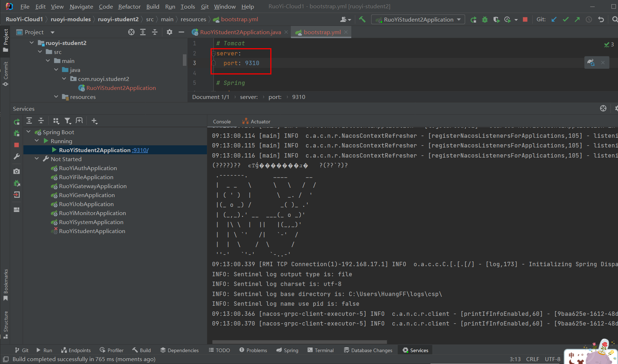Open the RuoYiStudent2Application run configuration dropdown
This screenshot has width=618, height=364.
418,19
